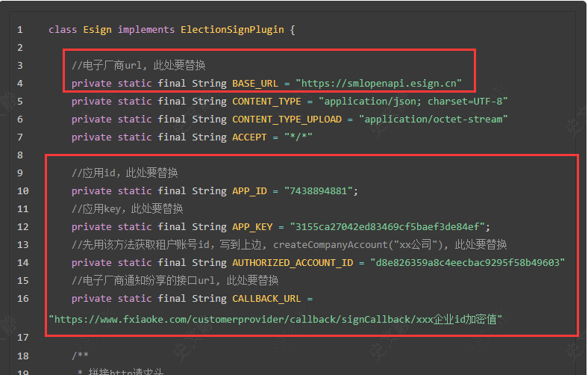This screenshot has width=588, height=375.
Task: Click the AUTHORIZED_ACCOUNT_ID constant name
Action: point(293,263)
